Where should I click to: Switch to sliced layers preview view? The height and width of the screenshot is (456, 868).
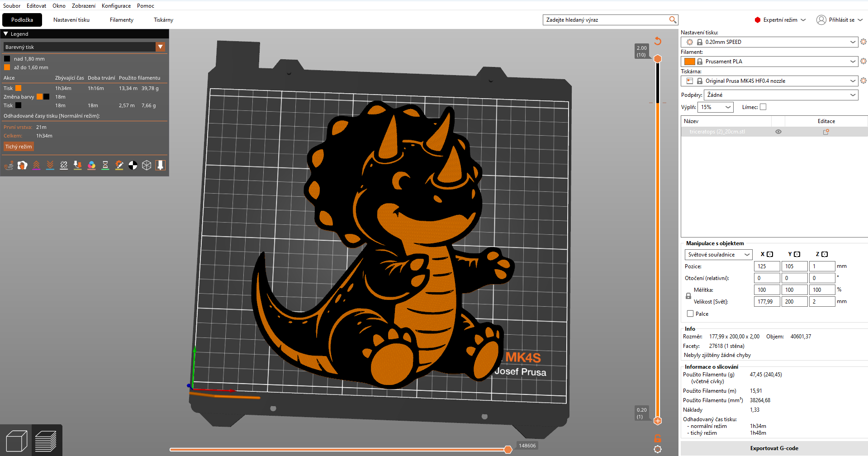[x=46, y=441]
